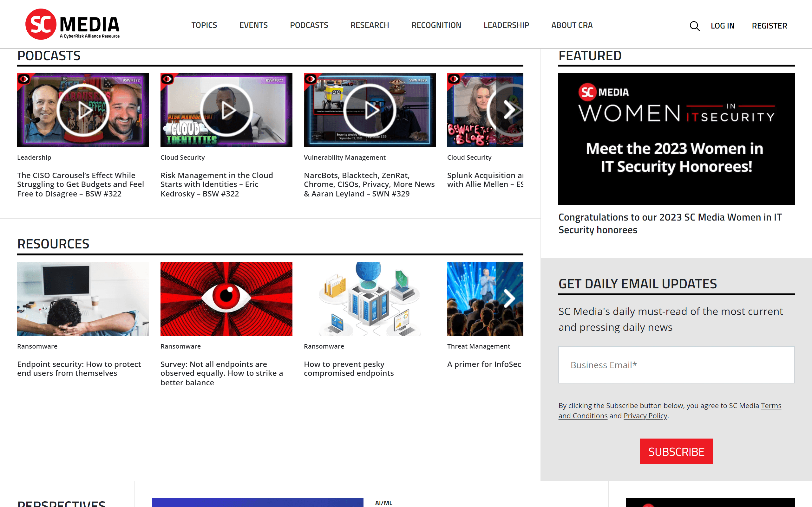Play the Cloud Identities podcast video
This screenshot has width=812, height=507.
click(x=226, y=110)
